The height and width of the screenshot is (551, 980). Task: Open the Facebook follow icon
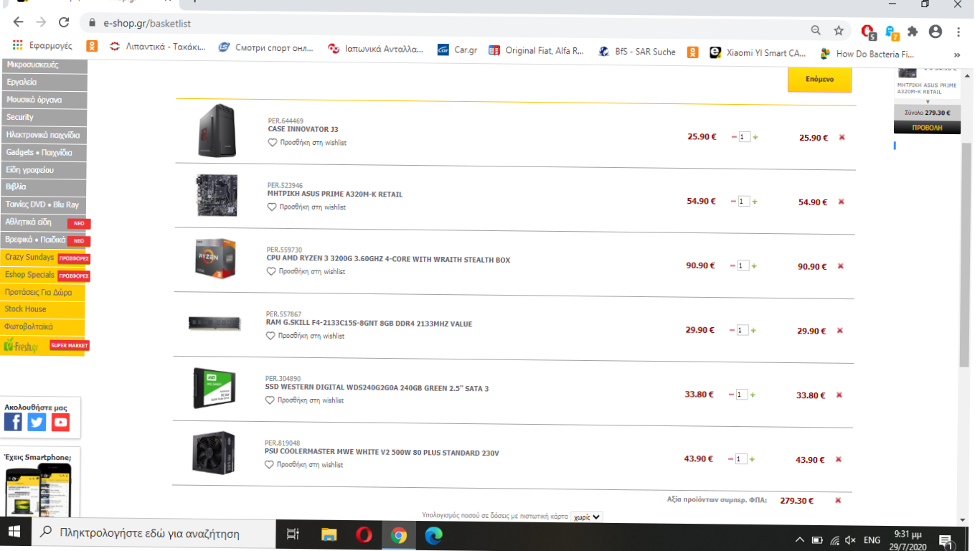13,422
